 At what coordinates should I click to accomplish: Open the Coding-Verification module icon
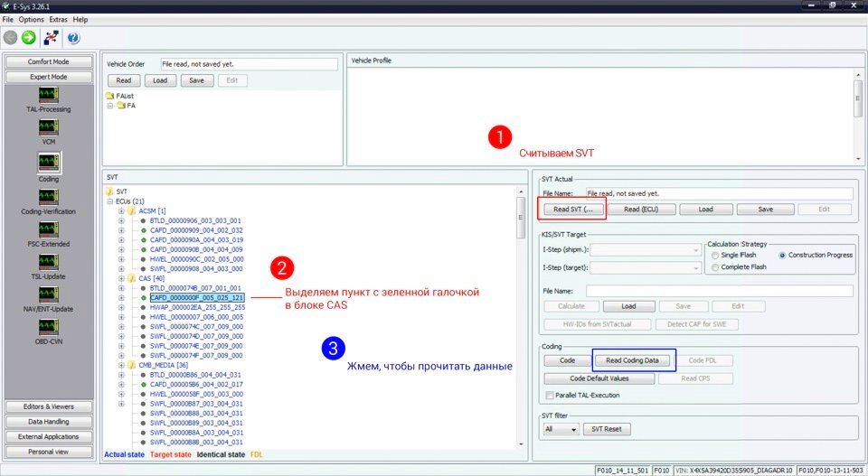coord(49,198)
